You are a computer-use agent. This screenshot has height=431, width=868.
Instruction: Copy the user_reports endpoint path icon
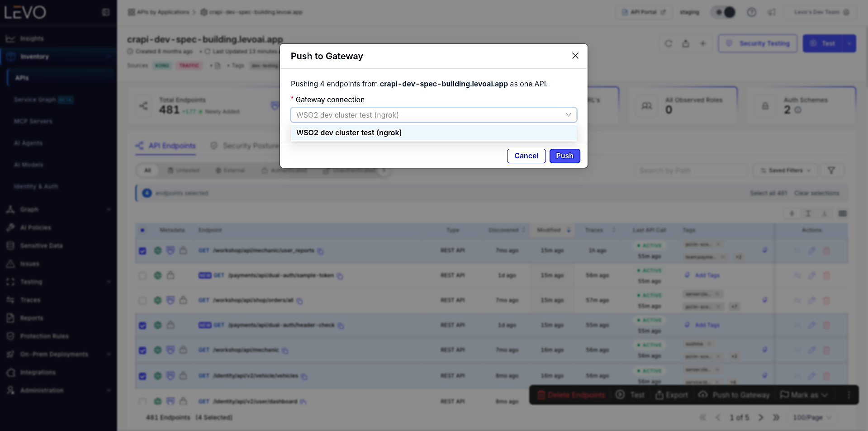[320, 251]
